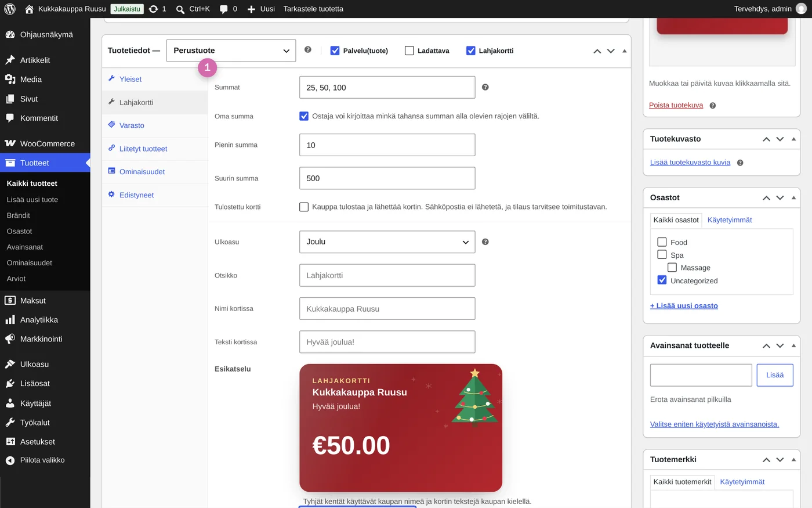Open the Ulkoasu Joulu dropdown
The width and height of the screenshot is (812, 508).
(x=387, y=242)
